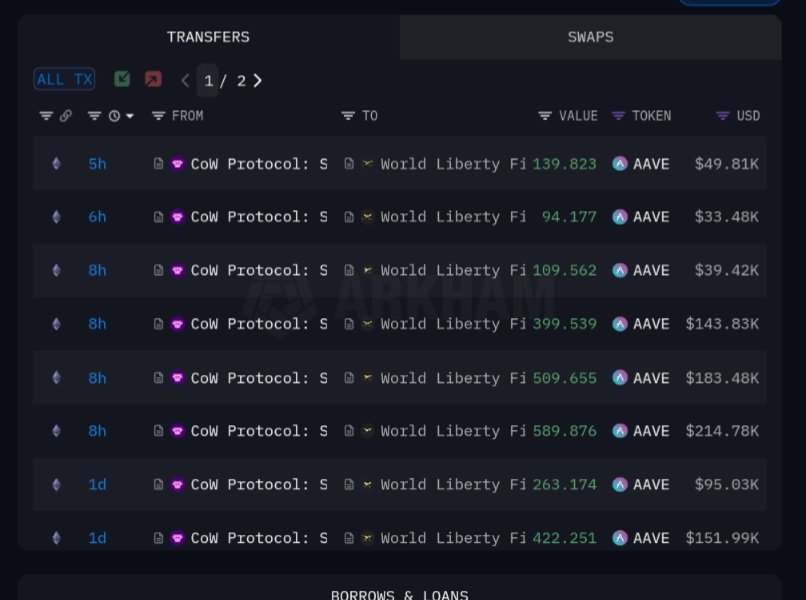Open time link in the $95.03K row
Viewport: 806px width, 600px height.
pos(97,484)
